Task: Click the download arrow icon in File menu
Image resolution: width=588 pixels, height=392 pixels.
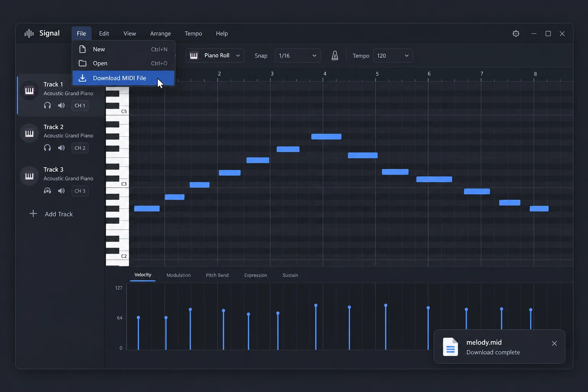Action: (x=82, y=78)
